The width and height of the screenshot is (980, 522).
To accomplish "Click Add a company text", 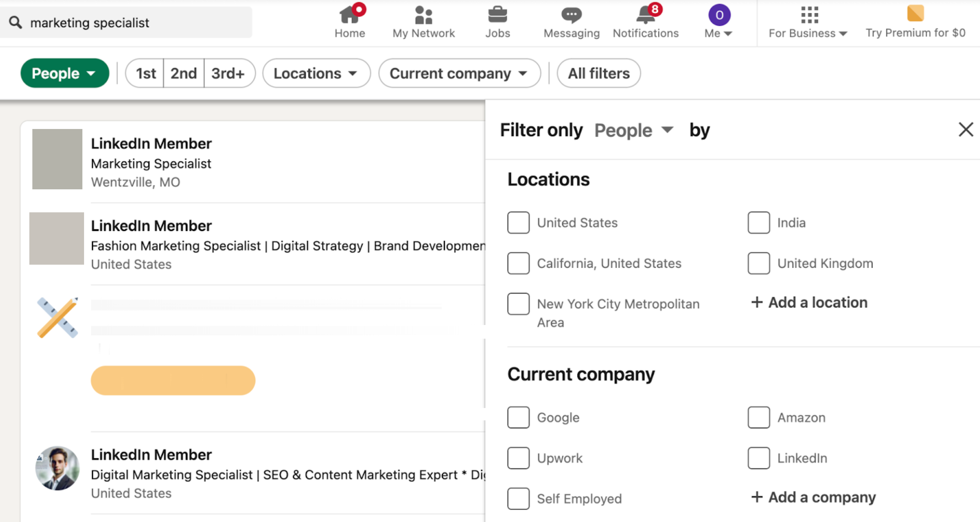I will (822, 497).
